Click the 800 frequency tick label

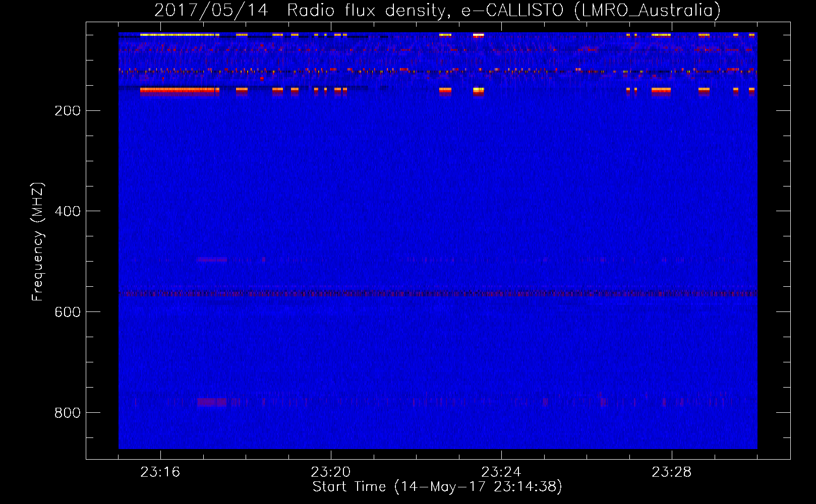(x=68, y=413)
